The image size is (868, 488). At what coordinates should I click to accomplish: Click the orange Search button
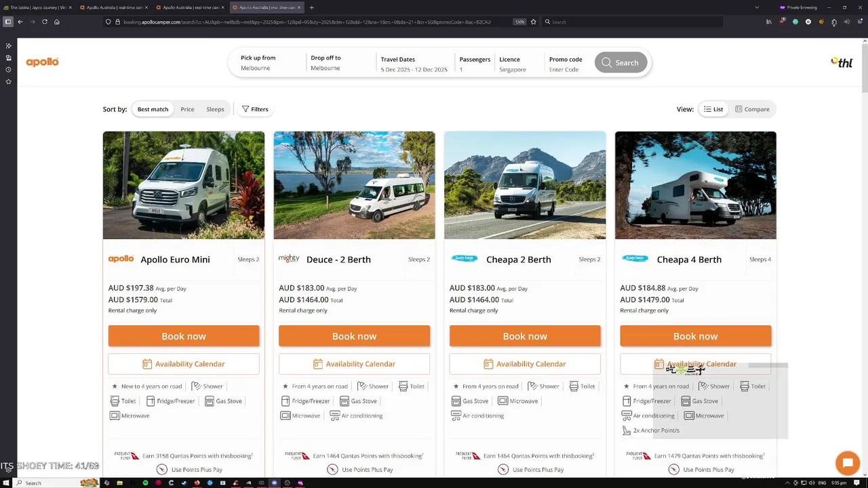tap(620, 62)
